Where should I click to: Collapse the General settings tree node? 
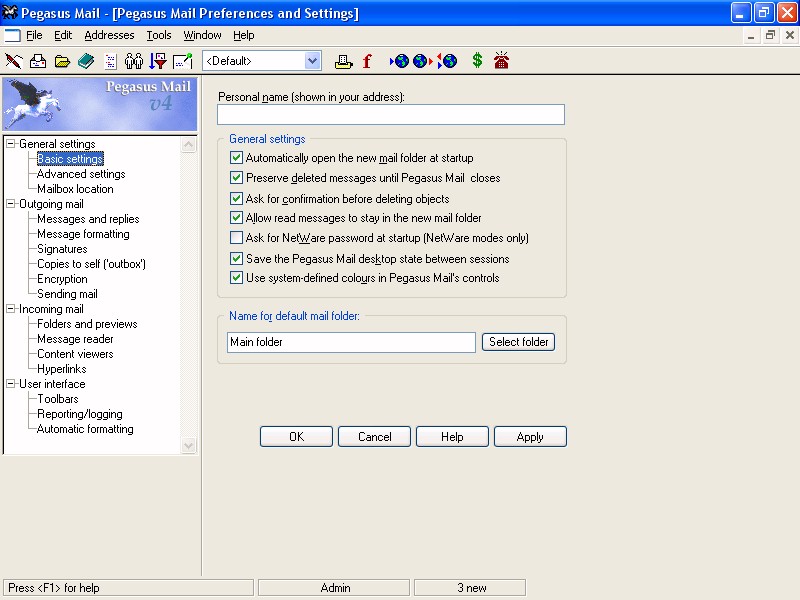pyautogui.click(x=11, y=144)
